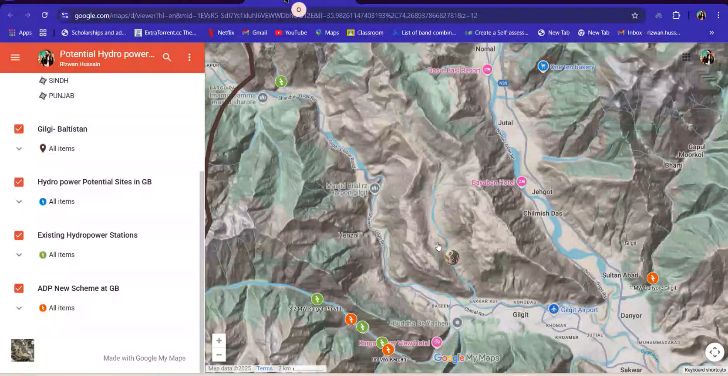Image resolution: width=728 pixels, height=376 pixels.
Task: Select the orange hydropower marker near Sultan Abad
Action: point(652,278)
